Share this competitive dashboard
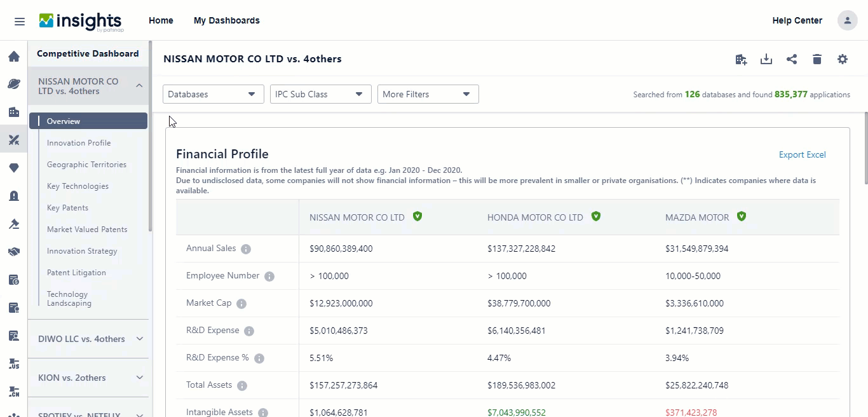The image size is (868, 417). pyautogui.click(x=792, y=59)
